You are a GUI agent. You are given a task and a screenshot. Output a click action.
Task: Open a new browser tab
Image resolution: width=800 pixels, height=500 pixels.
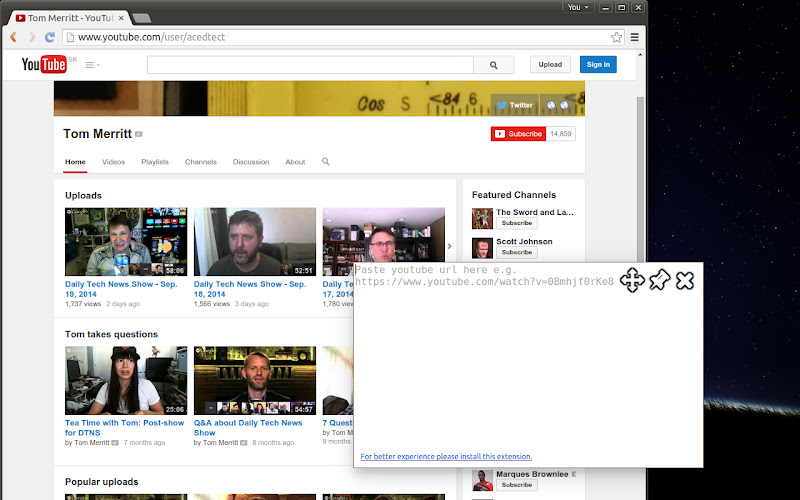pyautogui.click(x=141, y=18)
